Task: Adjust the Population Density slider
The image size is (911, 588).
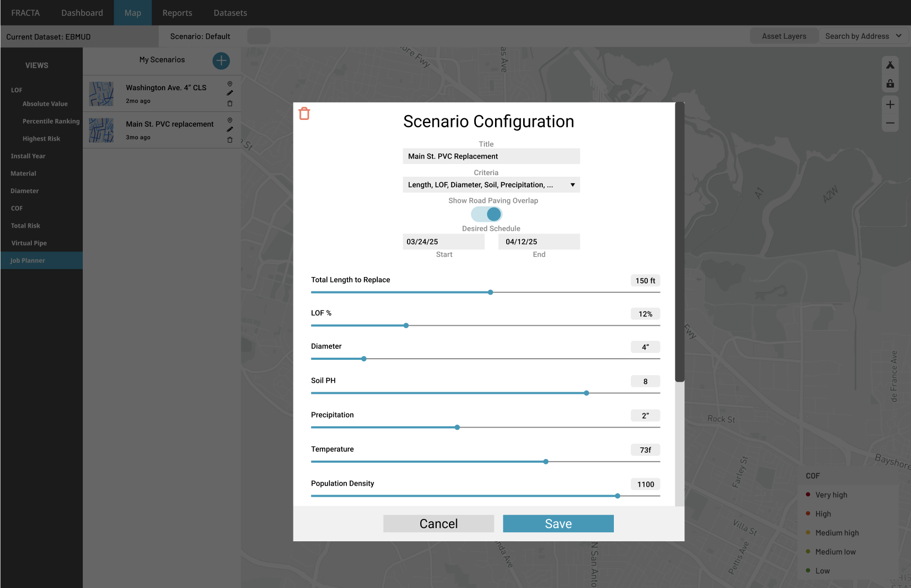Action: tap(618, 496)
